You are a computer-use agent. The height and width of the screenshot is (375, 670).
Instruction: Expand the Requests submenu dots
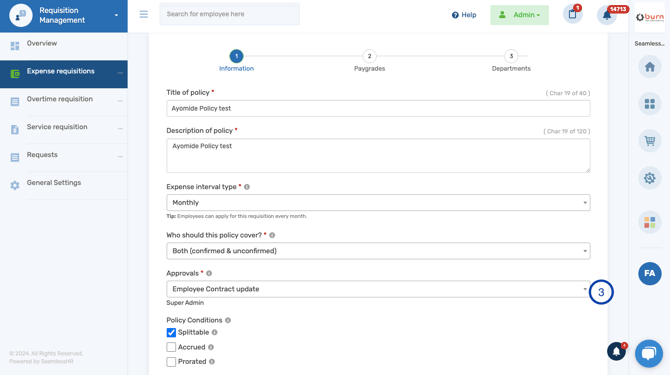120,156
